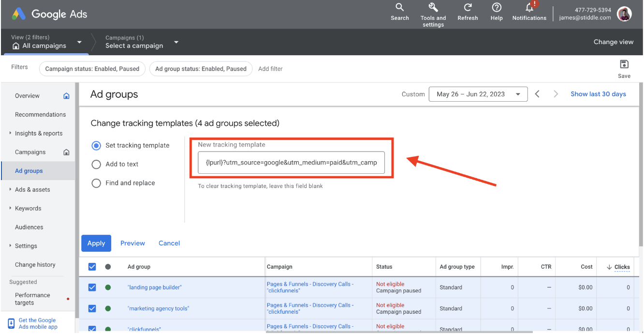Screen dimensions: 644x334
Task: Open the Help question mark icon
Action: pos(497,7)
